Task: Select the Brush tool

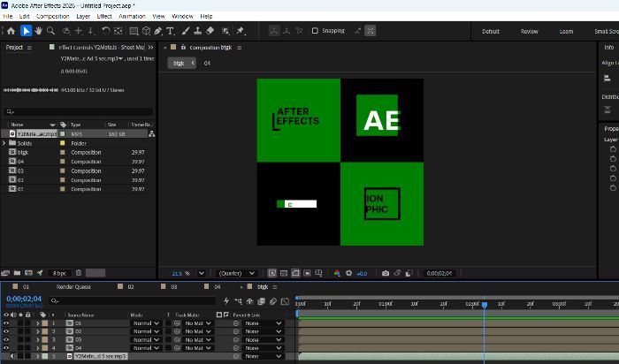Action: coord(186,31)
